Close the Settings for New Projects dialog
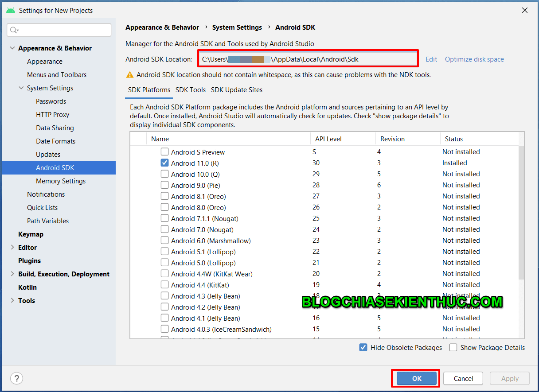Image resolution: width=539 pixels, height=392 pixels. click(x=525, y=10)
